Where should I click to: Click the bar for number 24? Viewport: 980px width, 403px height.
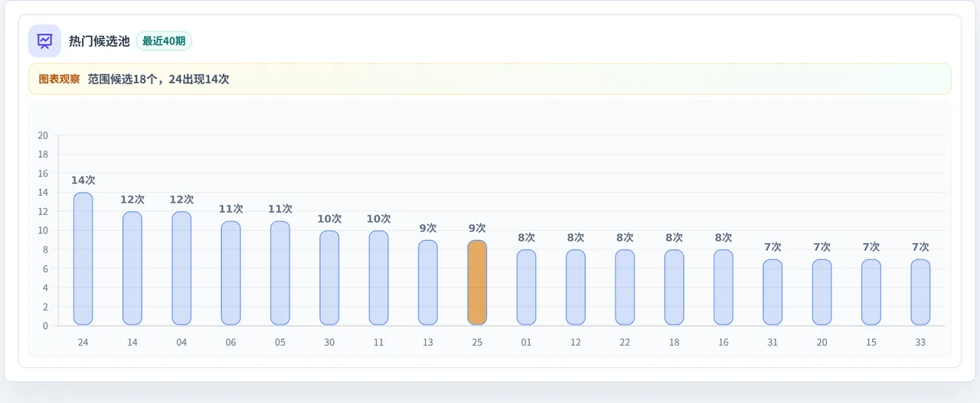coord(83,259)
